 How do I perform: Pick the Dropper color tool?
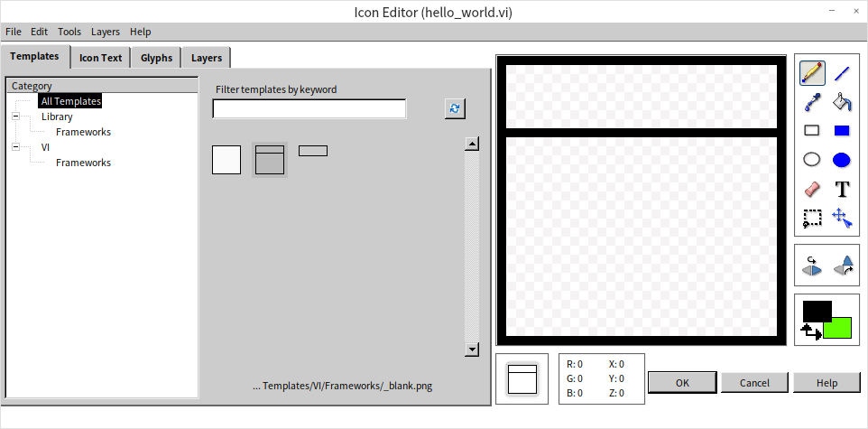811,101
